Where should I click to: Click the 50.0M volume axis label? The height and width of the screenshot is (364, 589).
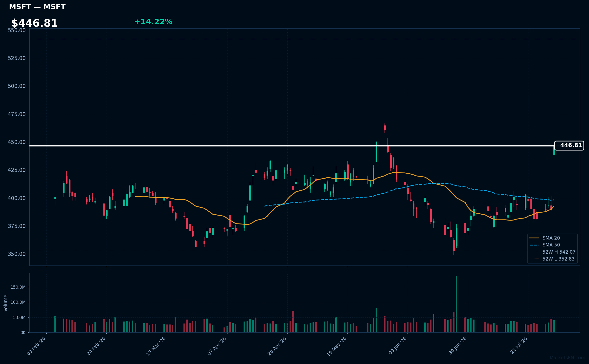click(19, 318)
